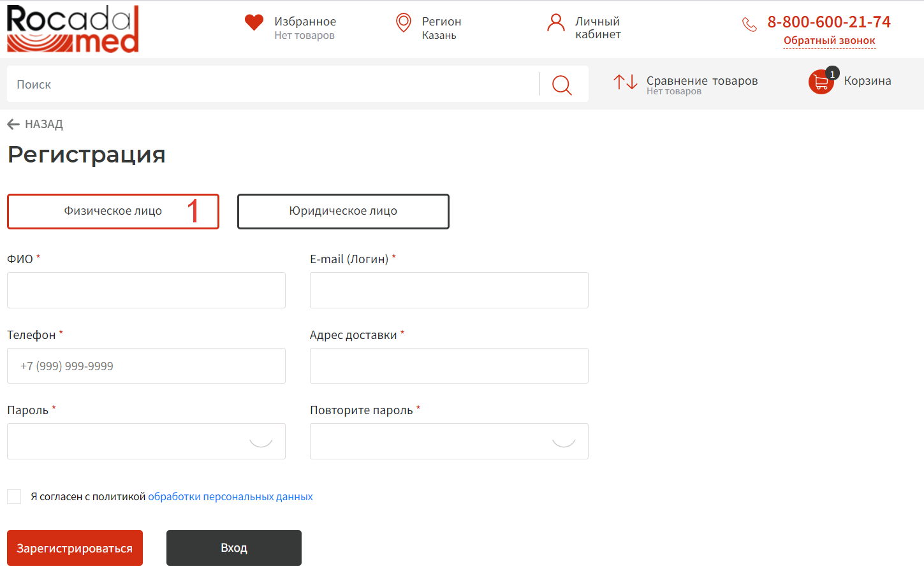Click the back arrow icon near НАЗАД
Screen dimensions: 924x583
[x=13, y=124]
